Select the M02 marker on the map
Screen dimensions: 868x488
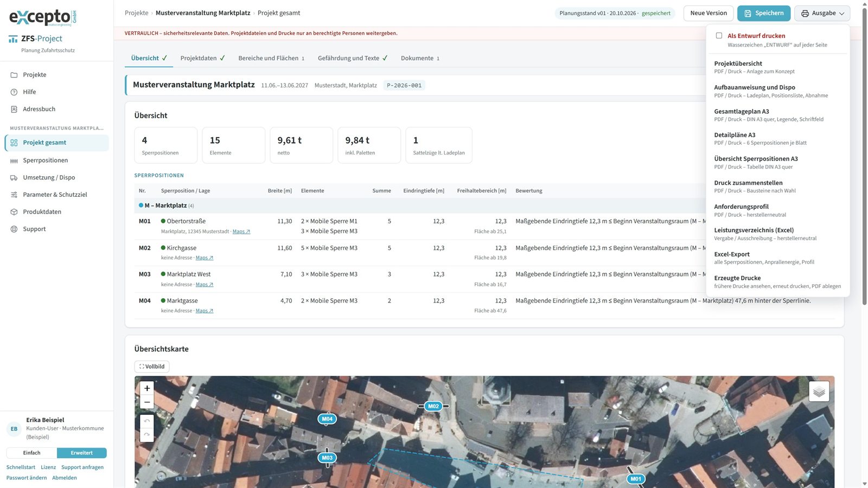click(433, 406)
